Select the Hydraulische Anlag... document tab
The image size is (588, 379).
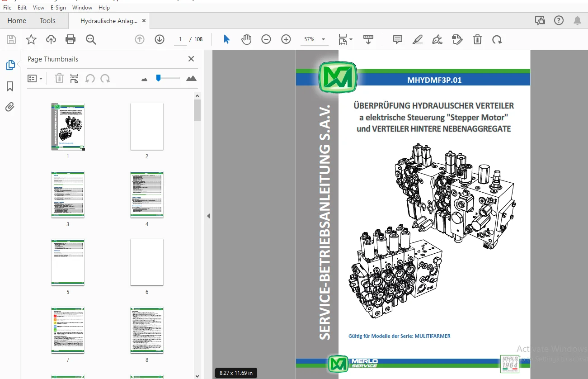(108, 20)
